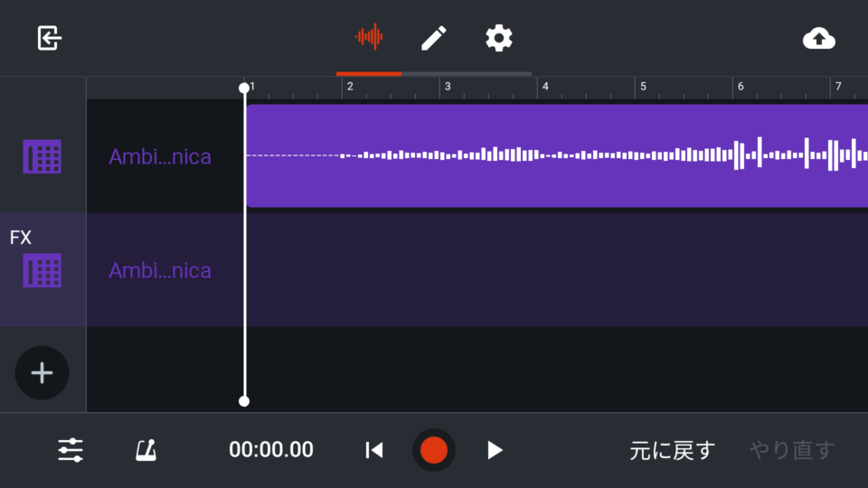The image size is (868, 488).
Task: Jump to bar 6 on the ruler
Action: tap(741, 87)
